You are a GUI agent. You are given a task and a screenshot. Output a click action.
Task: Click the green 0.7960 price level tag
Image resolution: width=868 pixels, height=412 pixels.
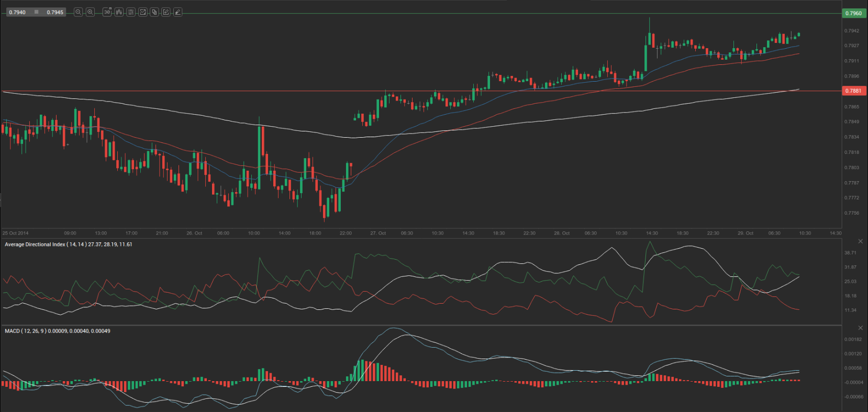click(853, 13)
